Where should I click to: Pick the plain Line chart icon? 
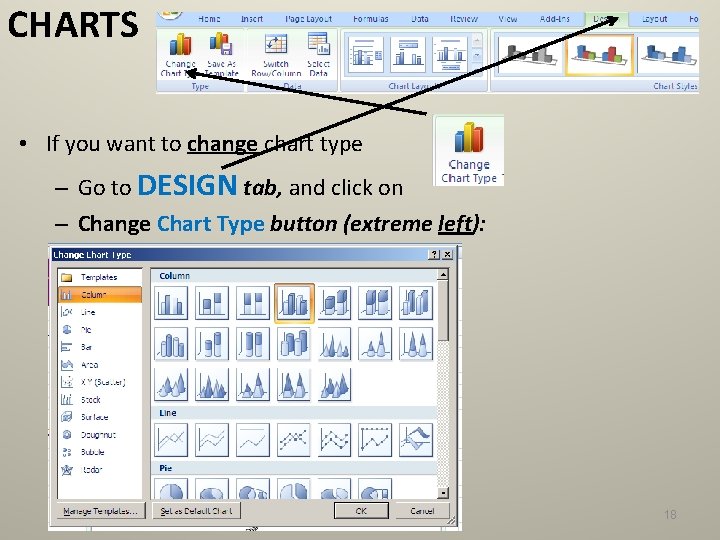(x=171, y=440)
